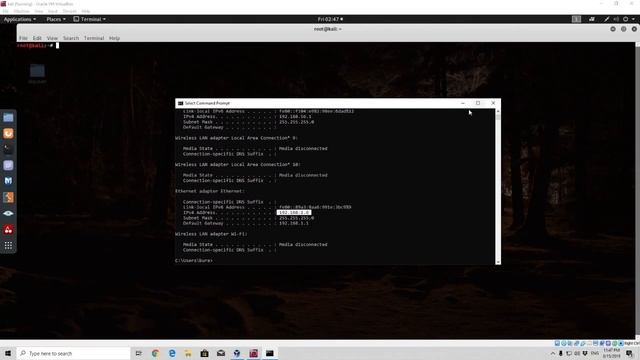
Task: Click the icon right of the workspace switcher
Action: (592, 19)
